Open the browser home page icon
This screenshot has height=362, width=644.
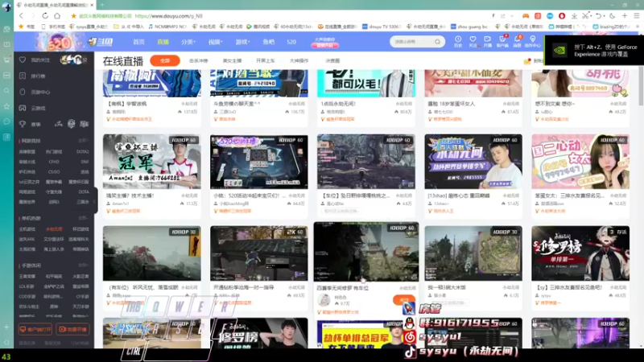click(57, 16)
